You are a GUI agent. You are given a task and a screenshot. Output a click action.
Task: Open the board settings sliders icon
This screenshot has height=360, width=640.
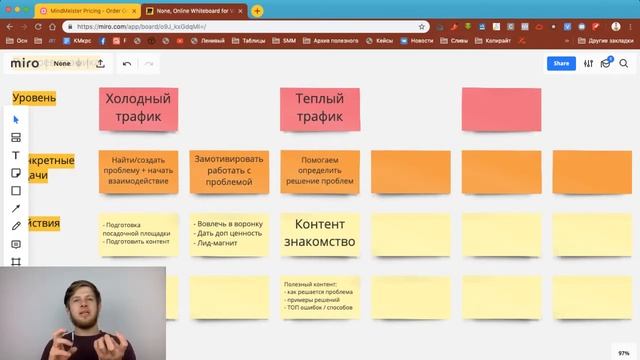[x=588, y=63]
